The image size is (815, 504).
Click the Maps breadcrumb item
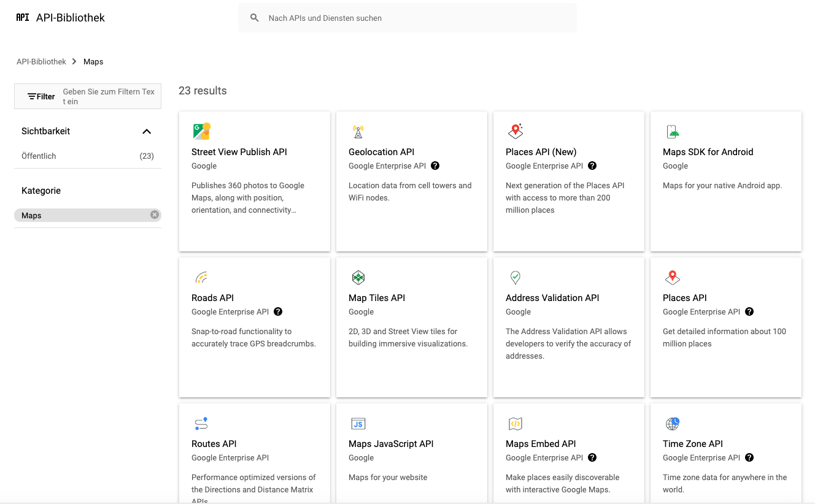point(93,61)
